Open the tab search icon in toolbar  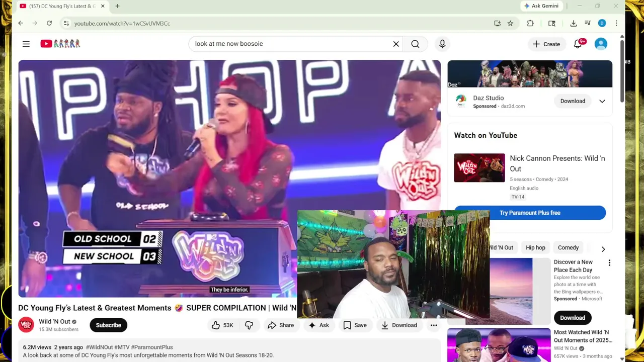[x=552, y=23]
